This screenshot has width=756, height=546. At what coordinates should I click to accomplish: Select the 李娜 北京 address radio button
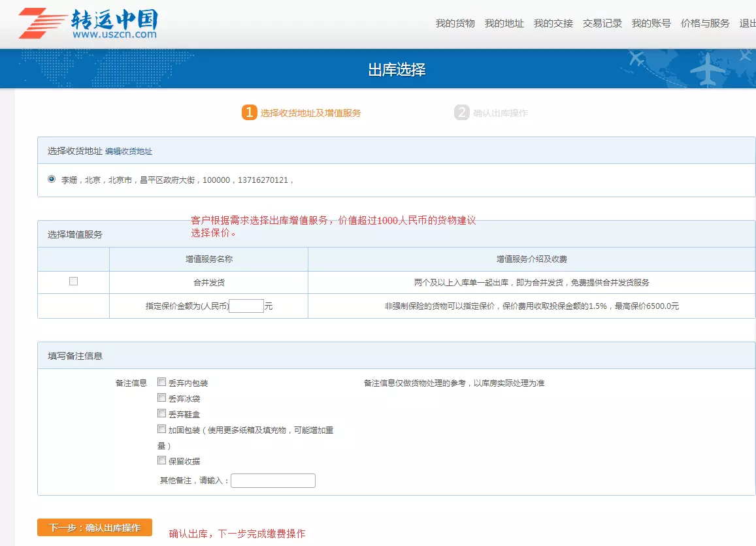pos(52,179)
